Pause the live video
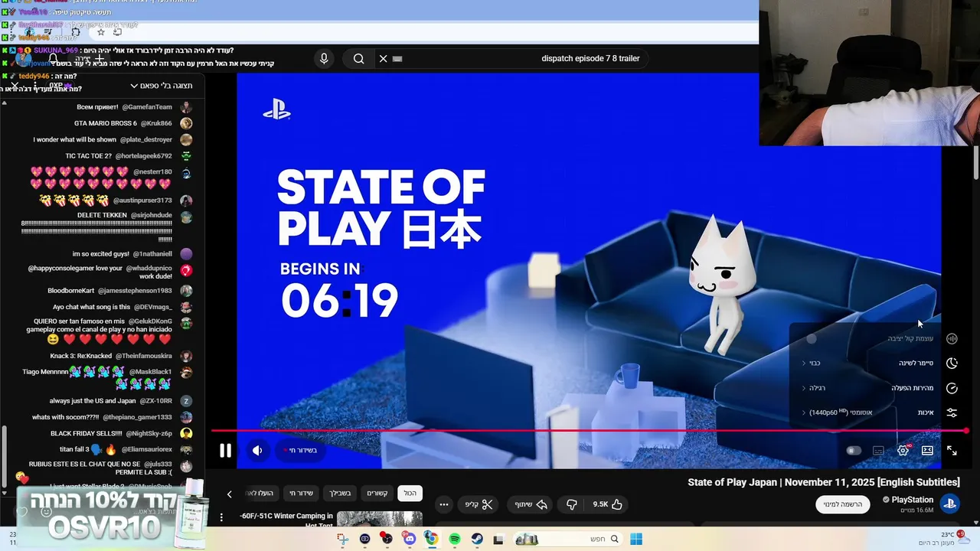980x551 pixels. [225, 451]
